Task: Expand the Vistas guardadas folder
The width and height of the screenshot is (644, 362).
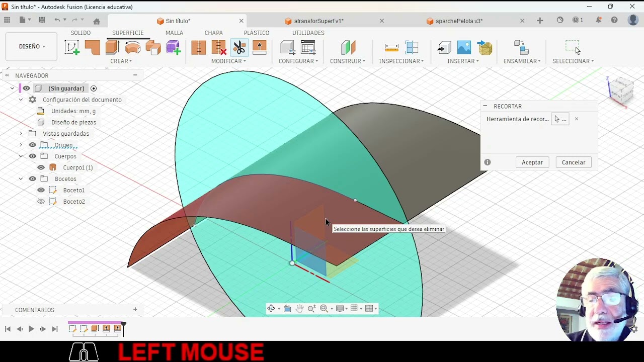Action: click(21, 134)
